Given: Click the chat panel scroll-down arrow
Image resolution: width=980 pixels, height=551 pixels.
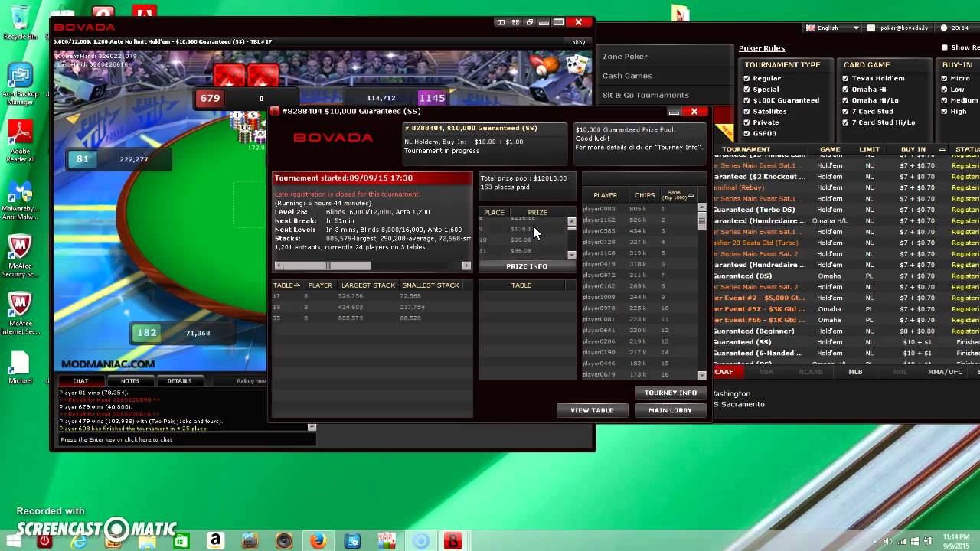Looking at the screenshot, I should tap(312, 427).
